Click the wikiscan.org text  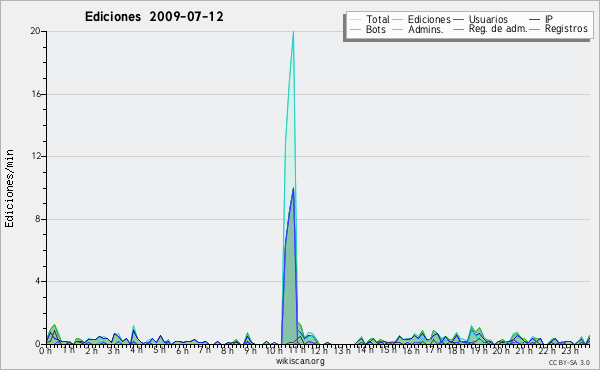tap(300, 361)
